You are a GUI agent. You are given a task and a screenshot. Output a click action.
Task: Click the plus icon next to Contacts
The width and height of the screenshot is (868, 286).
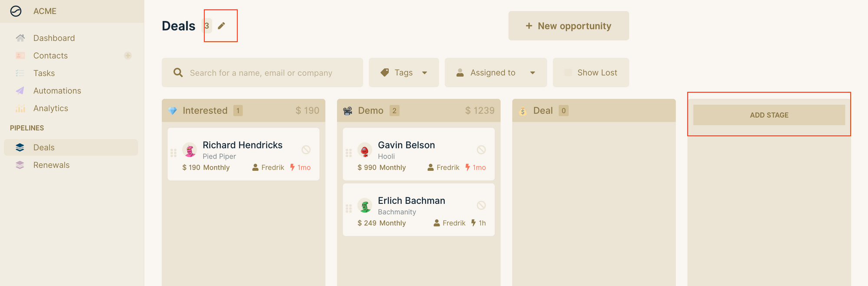(128, 56)
